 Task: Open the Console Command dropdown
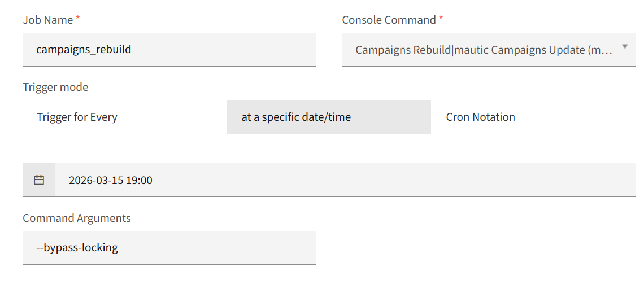[x=483, y=50]
